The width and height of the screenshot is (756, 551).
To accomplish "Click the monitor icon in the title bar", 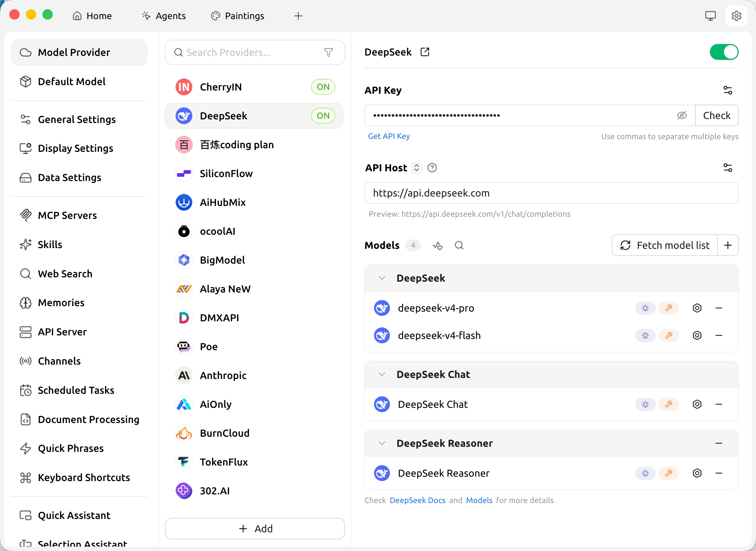I will (710, 16).
